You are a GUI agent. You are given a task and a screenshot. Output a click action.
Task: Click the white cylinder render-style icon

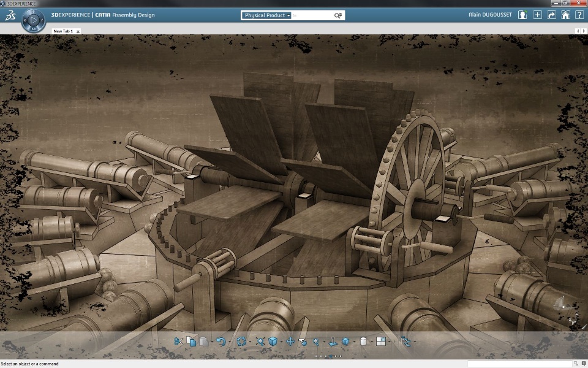pos(363,342)
